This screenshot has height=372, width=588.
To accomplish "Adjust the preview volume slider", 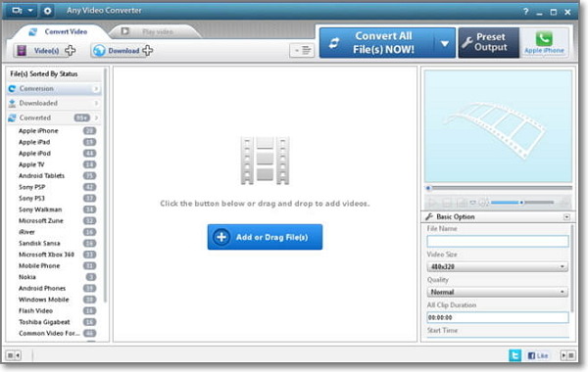I will tap(522, 203).
